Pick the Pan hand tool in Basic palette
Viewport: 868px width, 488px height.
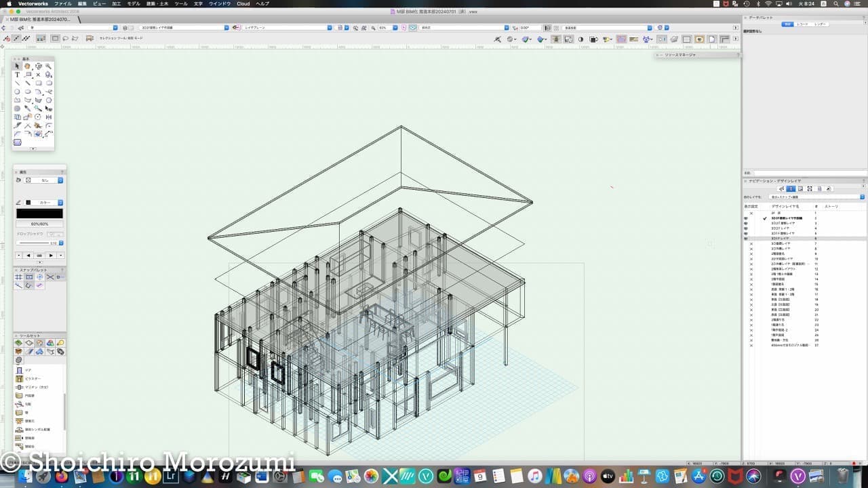[28, 66]
